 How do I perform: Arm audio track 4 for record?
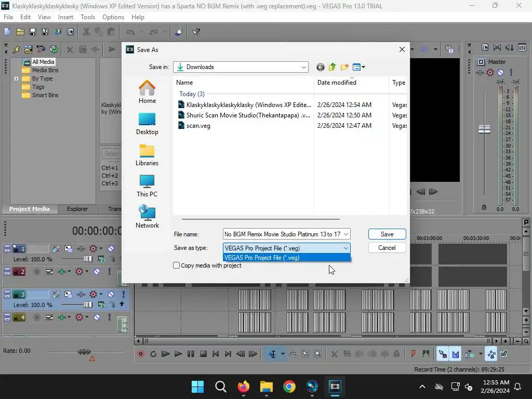[x=37, y=317]
